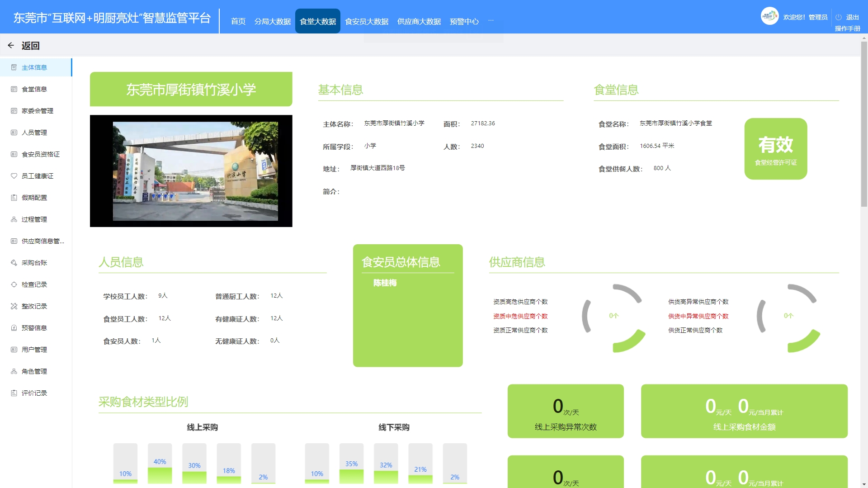
Task: Go to 供应商大数据 tab
Action: (x=419, y=21)
